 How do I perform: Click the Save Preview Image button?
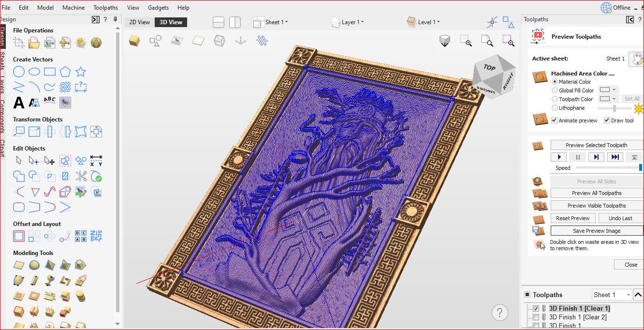coord(596,231)
